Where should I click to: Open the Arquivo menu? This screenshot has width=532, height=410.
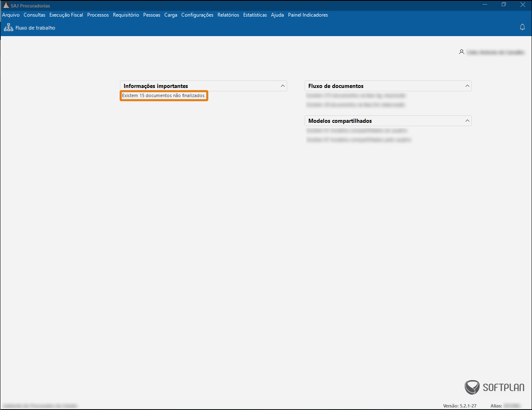[11, 15]
